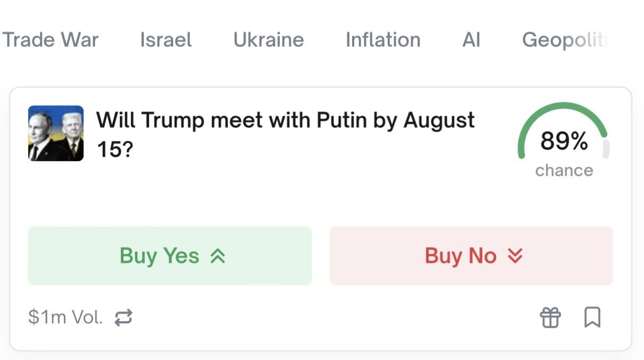Click the 'chance' label under the gauge
The width and height of the screenshot is (644, 360).
(564, 170)
